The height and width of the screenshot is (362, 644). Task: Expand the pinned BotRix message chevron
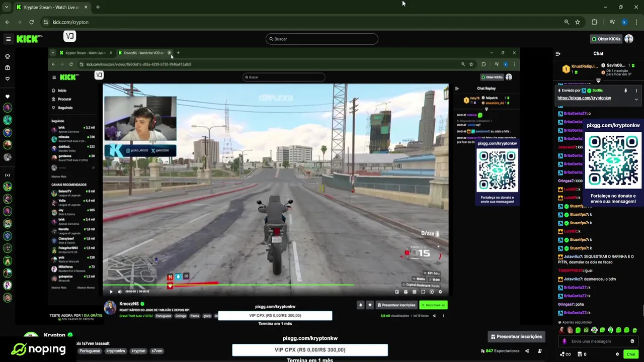tap(636, 99)
